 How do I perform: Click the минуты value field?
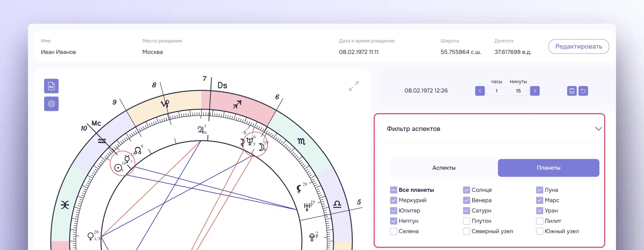(518, 91)
